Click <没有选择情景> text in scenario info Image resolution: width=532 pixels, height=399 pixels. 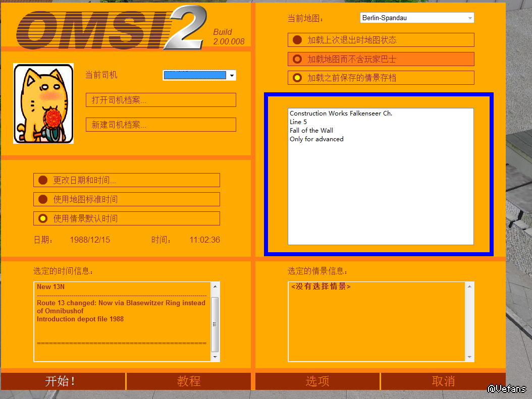(x=321, y=287)
